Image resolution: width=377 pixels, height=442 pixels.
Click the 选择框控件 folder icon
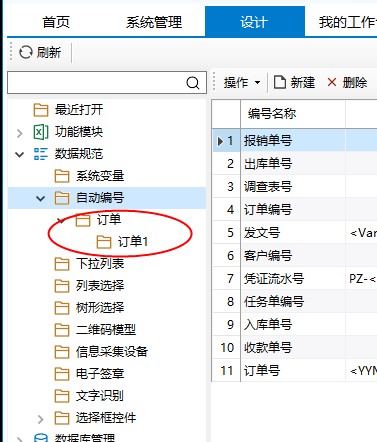click(x=62, y=418)
